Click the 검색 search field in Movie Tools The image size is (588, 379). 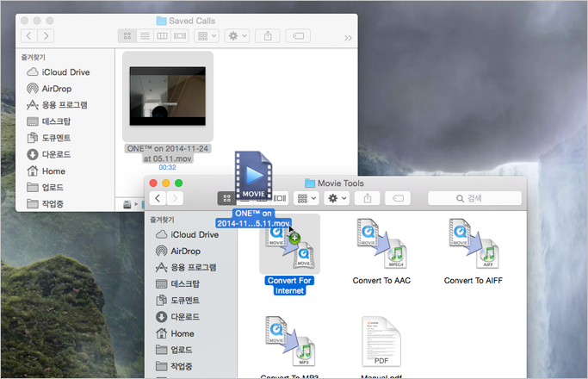[x=474, y=198]
